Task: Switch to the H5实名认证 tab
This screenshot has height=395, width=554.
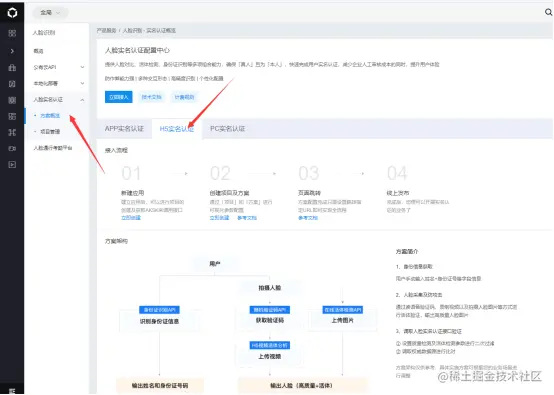Action: tap(177, 129)
